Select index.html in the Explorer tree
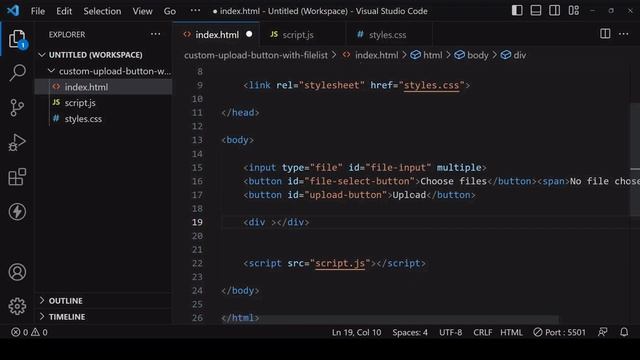Image resolution: width=640 pixels, height=360 pixels. (103, 87)
